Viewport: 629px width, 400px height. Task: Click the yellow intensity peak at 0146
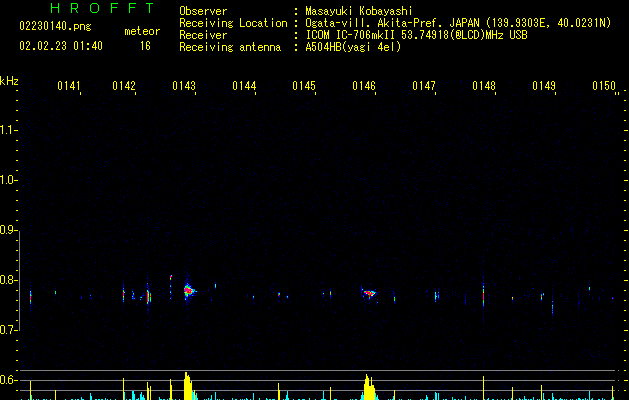point(369,387)
